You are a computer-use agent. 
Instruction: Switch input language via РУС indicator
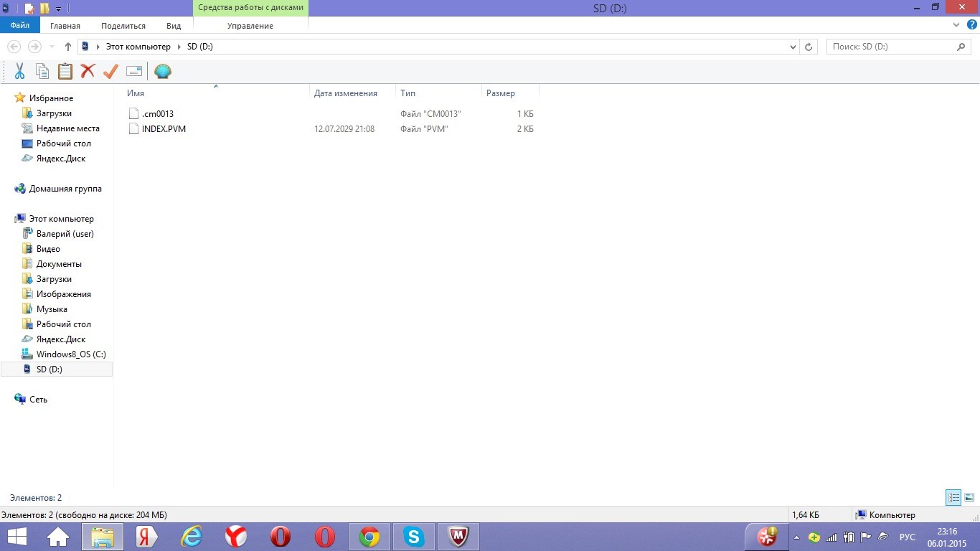(x=908, y=537)
